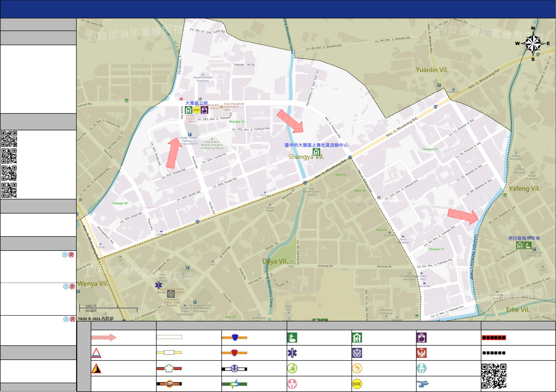Image resolution: width=556 pixels, height=392 pixels.
Task: Select the green wheelchair icon in the legend
Action: click(292, 369)
